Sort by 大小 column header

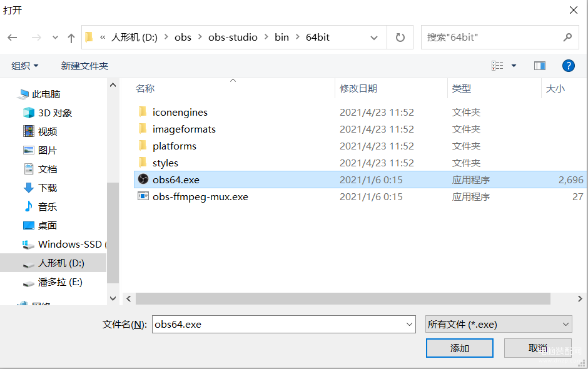click(555, 89)
